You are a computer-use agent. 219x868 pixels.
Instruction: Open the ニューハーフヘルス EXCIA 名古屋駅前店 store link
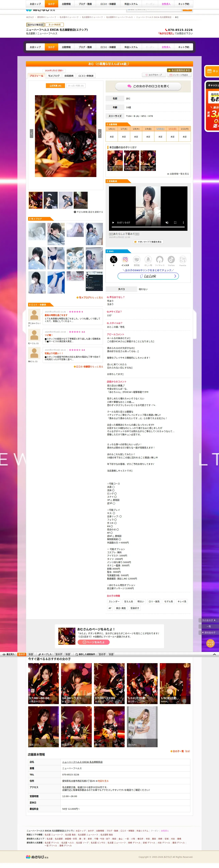click(83, 762)
